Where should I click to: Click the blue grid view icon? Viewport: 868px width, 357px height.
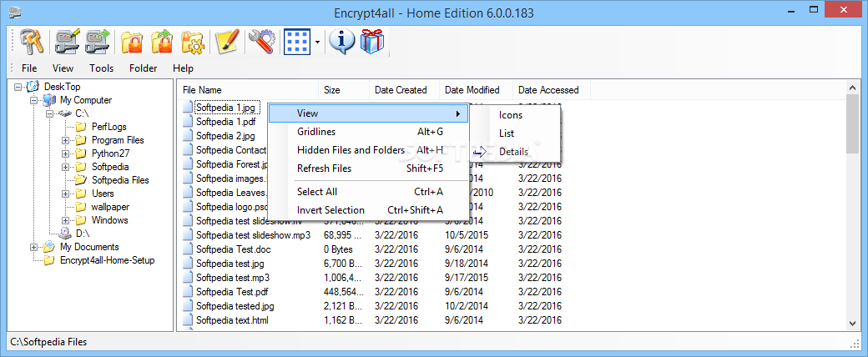[296, 42]
